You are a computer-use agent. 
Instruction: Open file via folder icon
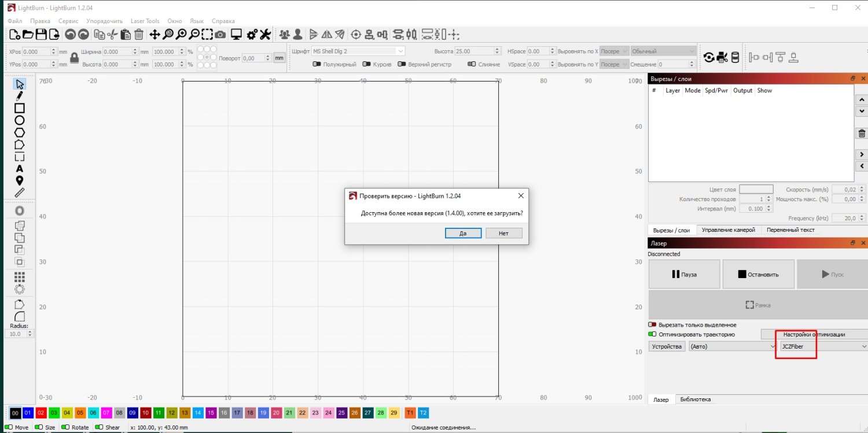[28, 35]
